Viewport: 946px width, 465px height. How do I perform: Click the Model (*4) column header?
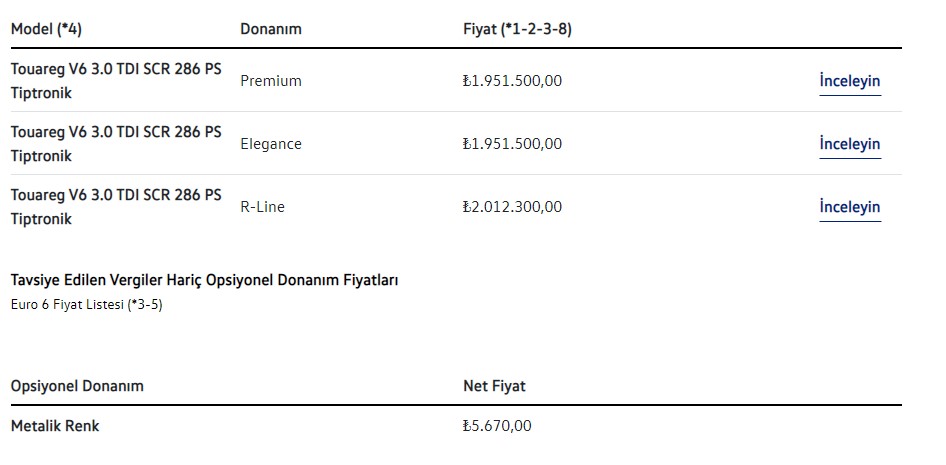point(46,29)
